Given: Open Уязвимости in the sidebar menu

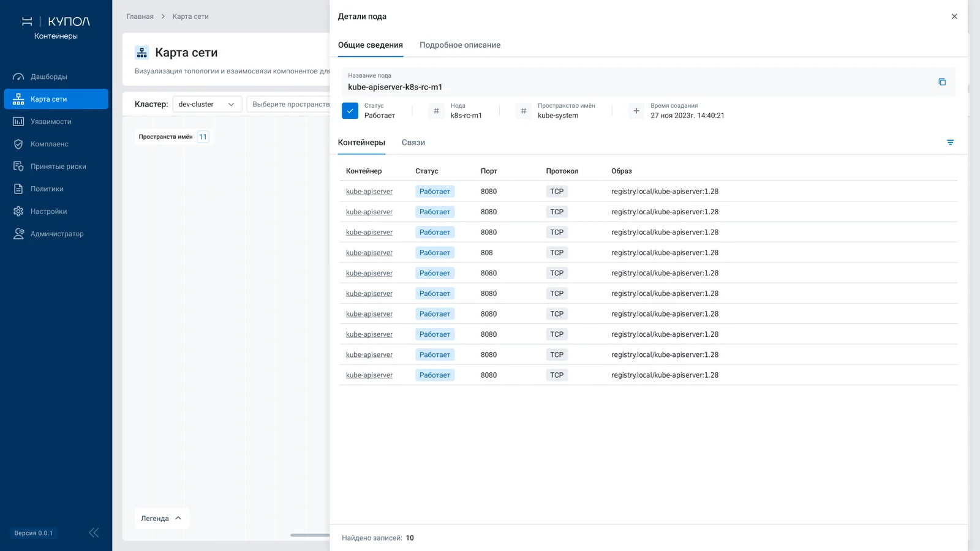Looking at the screenshot, I should click(x=56, y=122).
